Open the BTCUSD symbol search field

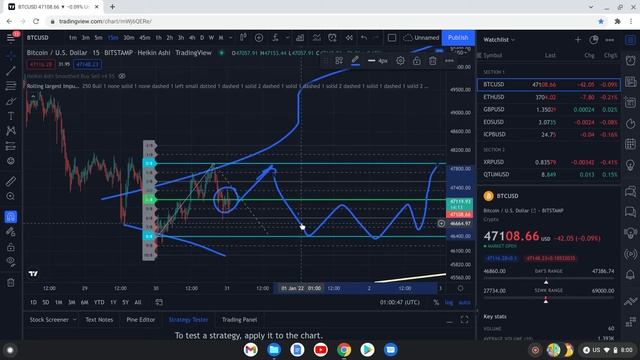(x=38, y=38)
